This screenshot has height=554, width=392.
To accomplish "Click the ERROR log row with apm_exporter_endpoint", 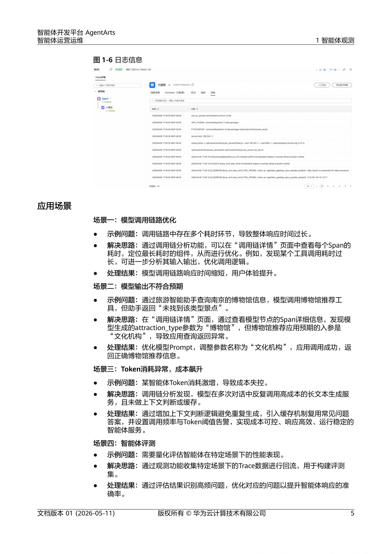I will [x=250, y=178].
